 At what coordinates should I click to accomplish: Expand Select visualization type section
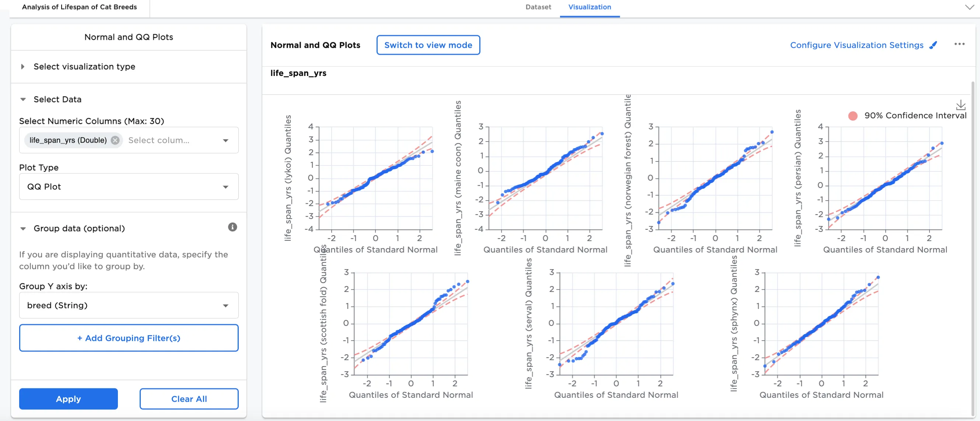pos(23,67)
